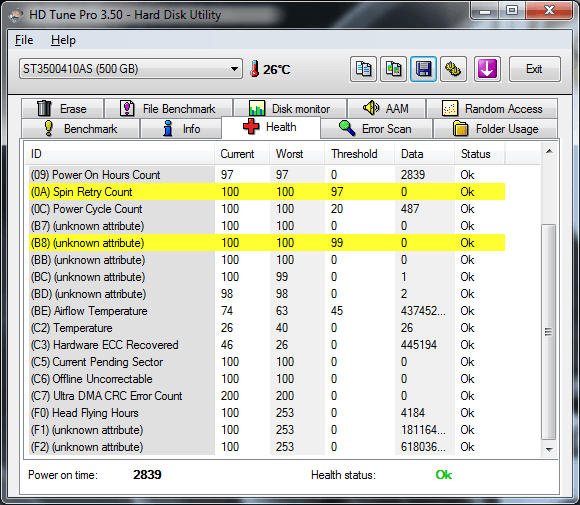Open the options wrench-and-gear icon
This screenshot has height=505, width=580.
[453, 69]
